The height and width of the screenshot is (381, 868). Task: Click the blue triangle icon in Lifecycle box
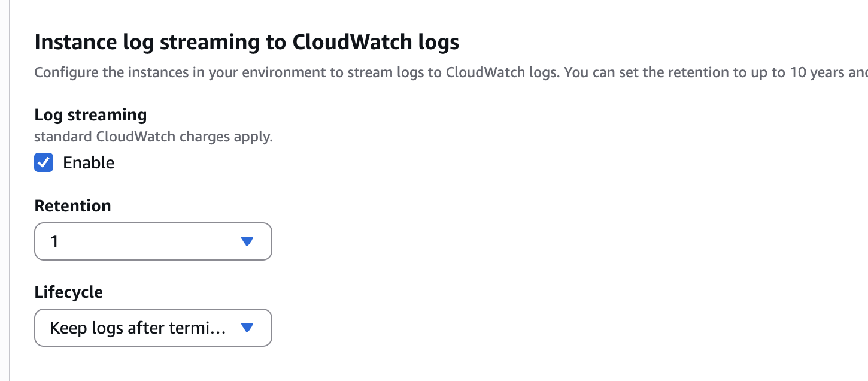pos(247,328)
